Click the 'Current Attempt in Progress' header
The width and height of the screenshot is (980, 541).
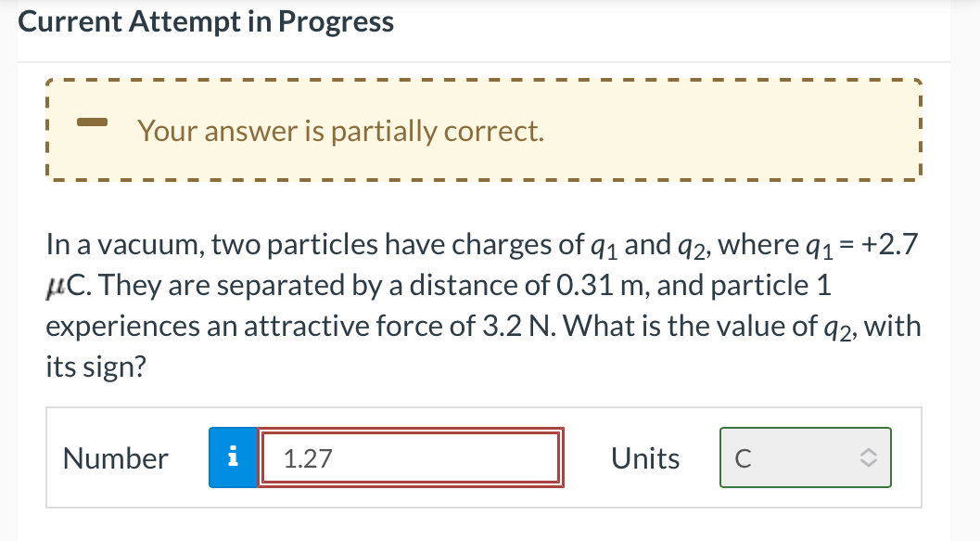(x=206, y=20)
